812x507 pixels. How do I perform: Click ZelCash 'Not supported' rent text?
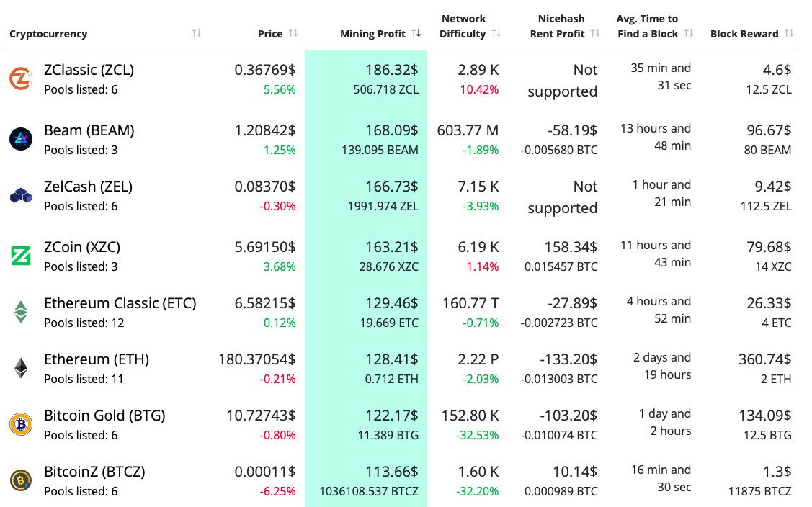click(563, 197)
